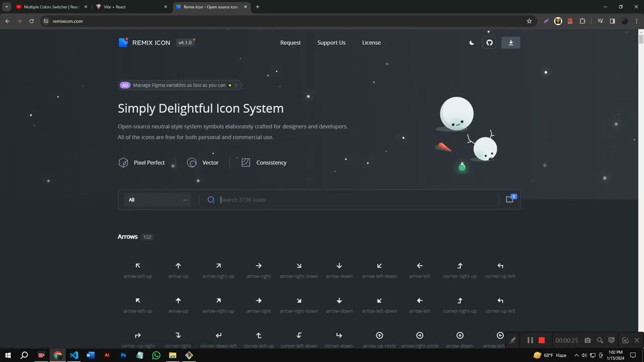Viewport: 644px width, 362px height.
Task: Close the Vite + React tab
Action: (166, 7)
